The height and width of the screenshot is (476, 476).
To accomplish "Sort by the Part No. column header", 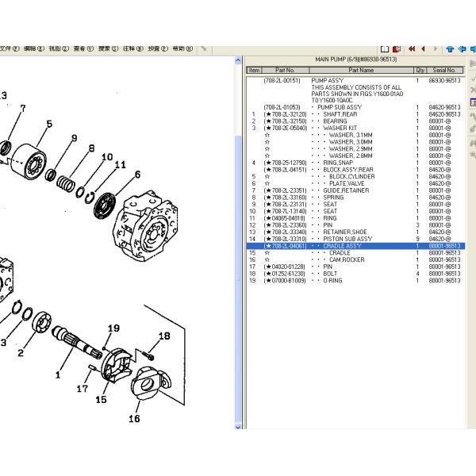I will [x=285, y=71].
